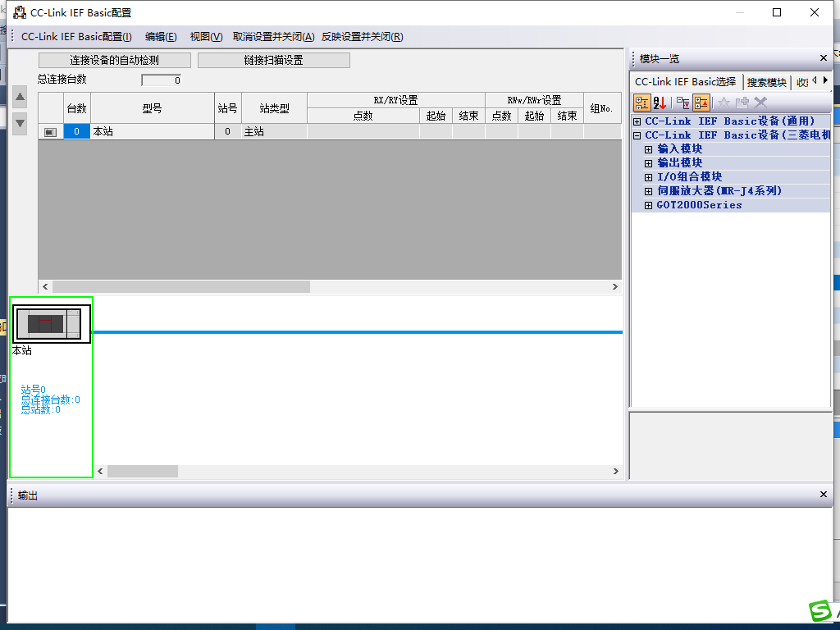Click the station table horizontal scrollbar thumb

pos(181,287)
